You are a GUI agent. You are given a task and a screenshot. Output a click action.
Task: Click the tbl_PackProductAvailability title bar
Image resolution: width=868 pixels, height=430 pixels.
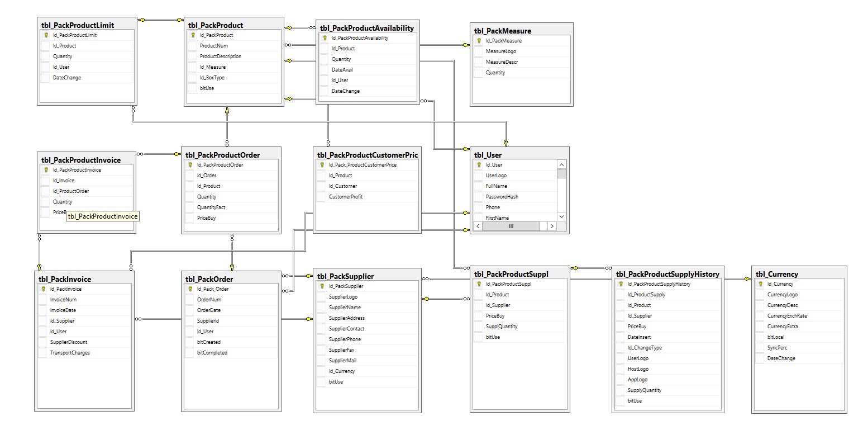[x=367, y=28]
